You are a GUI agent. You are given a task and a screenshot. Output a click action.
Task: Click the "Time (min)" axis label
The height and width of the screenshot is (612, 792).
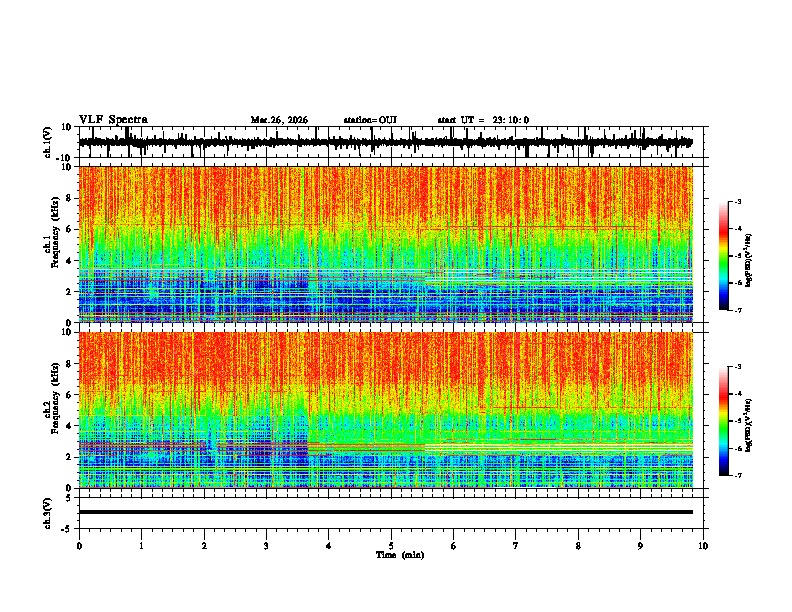[400, 555]
